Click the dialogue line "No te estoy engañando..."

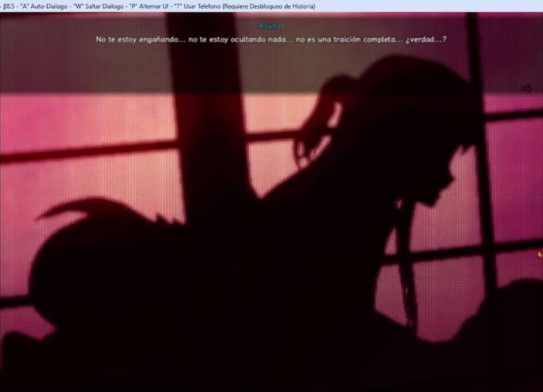271,39
